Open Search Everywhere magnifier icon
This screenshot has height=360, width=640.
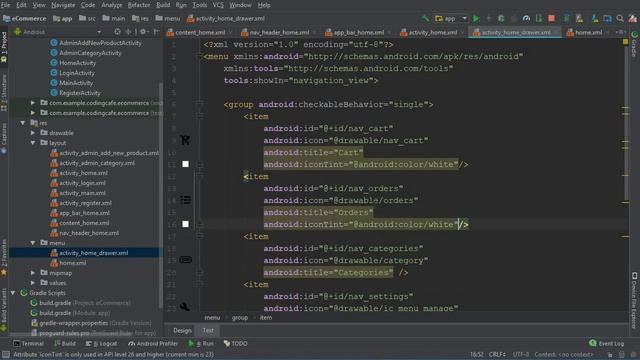click(x=620, y=18)
